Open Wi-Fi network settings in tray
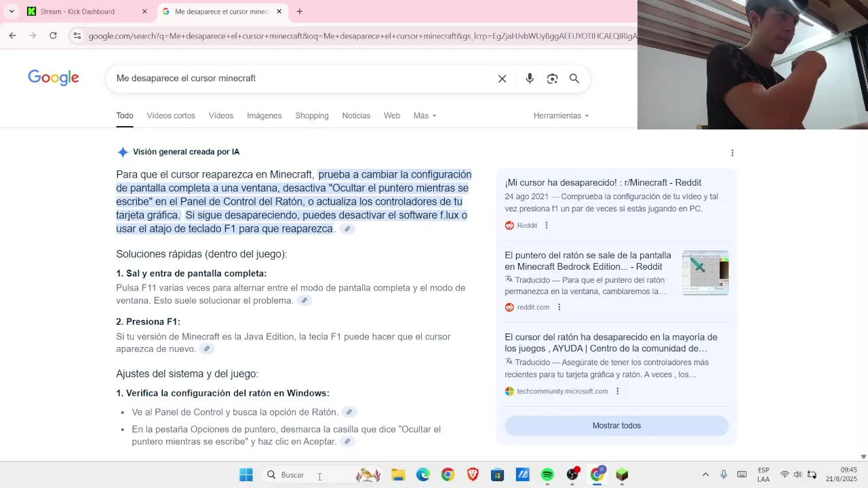 coord(785,474)
